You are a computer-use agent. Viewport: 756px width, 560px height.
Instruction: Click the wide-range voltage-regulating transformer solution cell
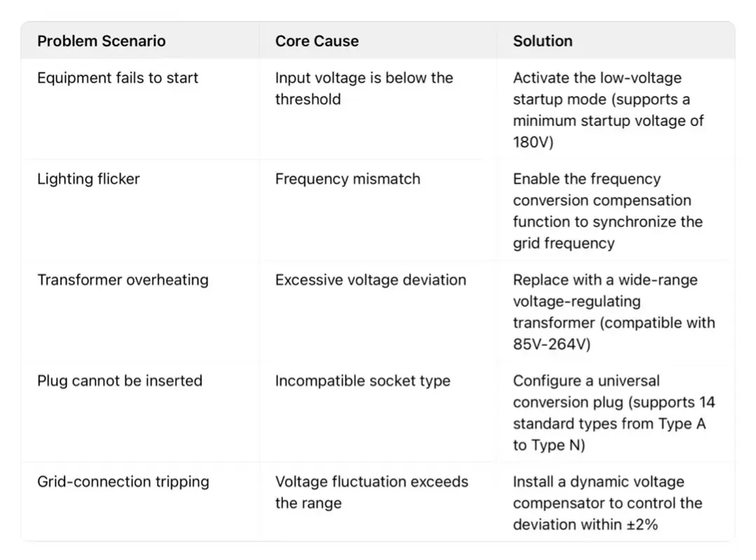[613, 311]
